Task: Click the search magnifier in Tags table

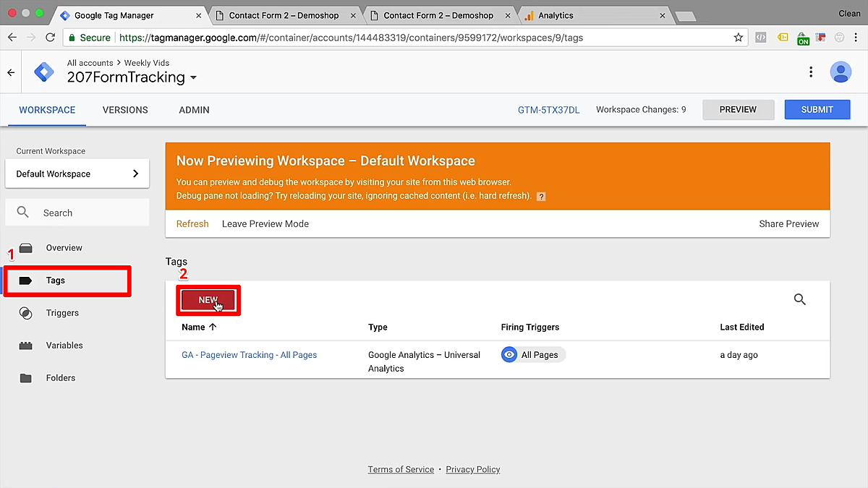Action: point(800,299)
